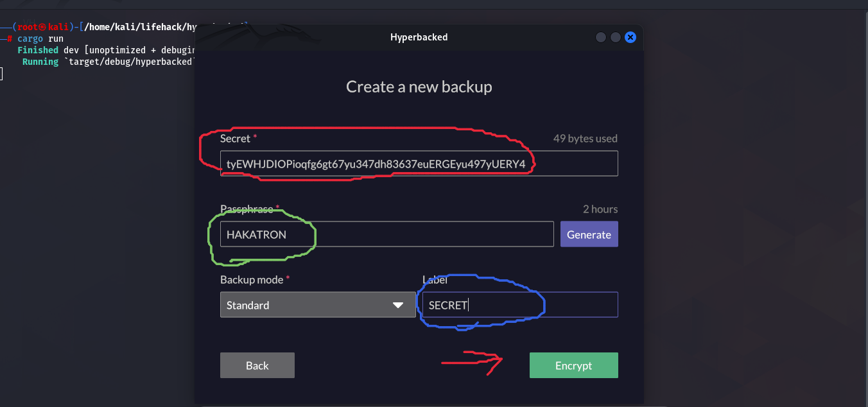Go back with the Back button

257,365
